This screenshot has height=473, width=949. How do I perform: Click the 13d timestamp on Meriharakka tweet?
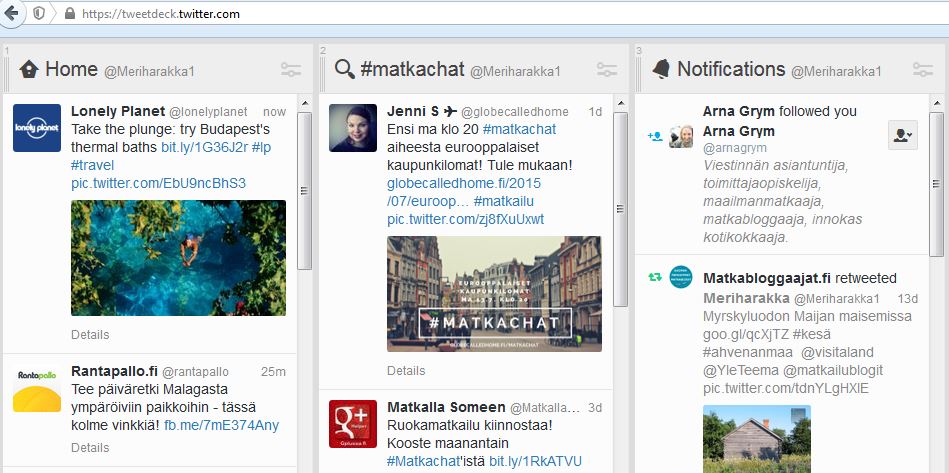coord(907,299)
